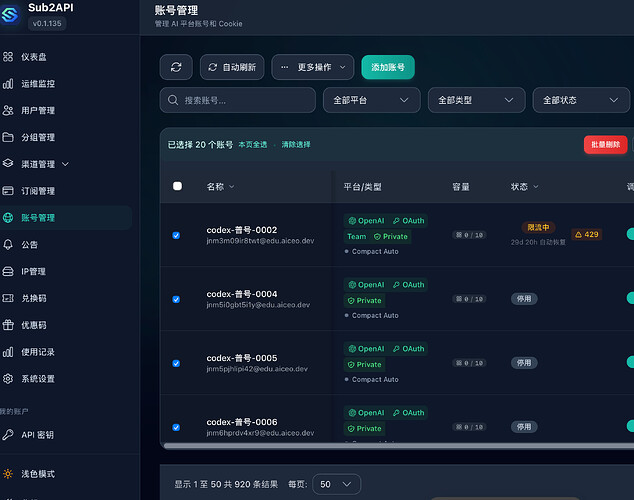634x500 pixels.
Task: Expand the 渠道管理 submenu chevron
Action: [x=65, y=164]
